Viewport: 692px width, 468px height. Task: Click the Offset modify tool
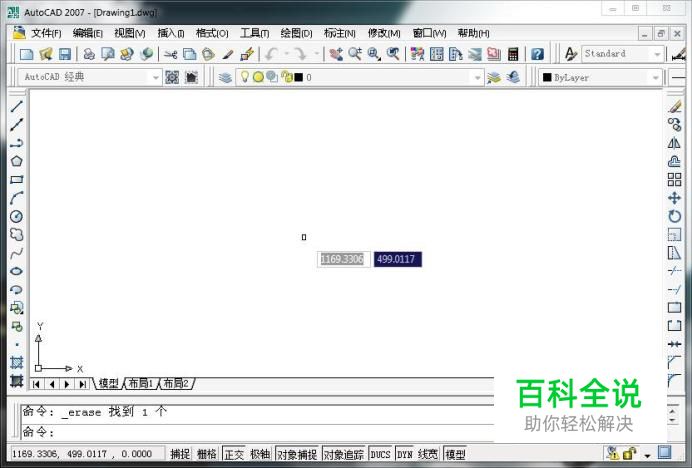pyautogui.click(x=674, y=161)
